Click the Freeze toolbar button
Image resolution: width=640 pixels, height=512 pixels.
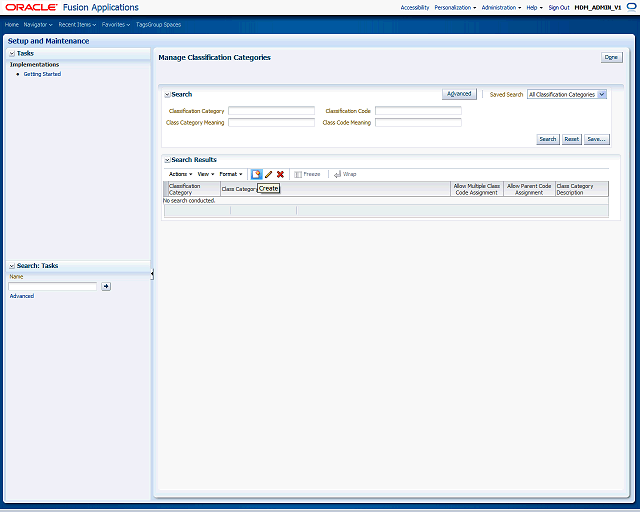(x=307, y=174)
